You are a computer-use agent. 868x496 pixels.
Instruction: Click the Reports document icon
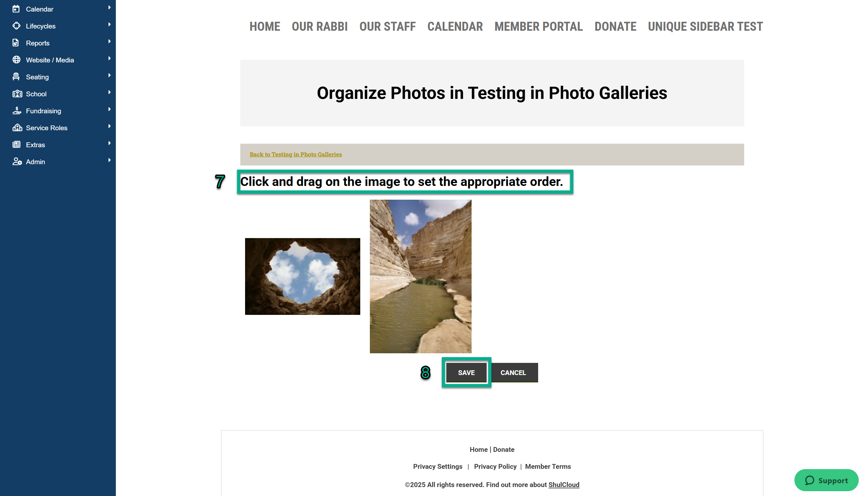pyautogui.click(x=16, y=43)
